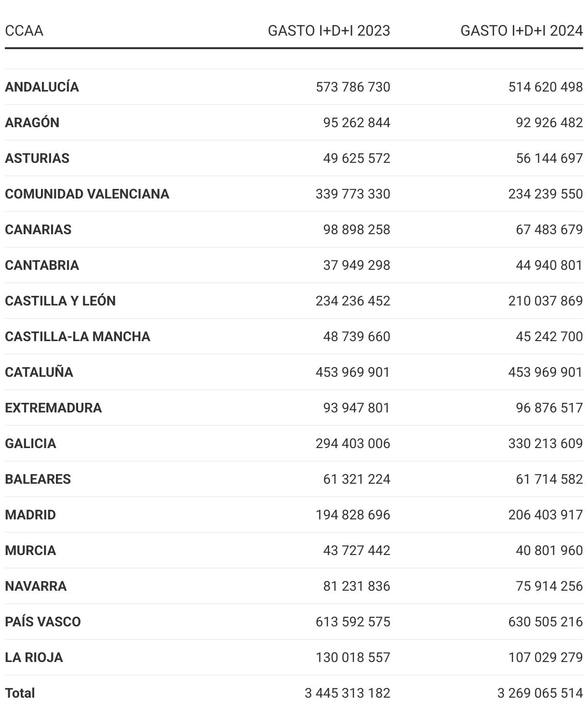This screenshot has height=715, width=588.
Task: Click COMUNIDAD VALENCIANA row label
Action: [x=87, y=194]
